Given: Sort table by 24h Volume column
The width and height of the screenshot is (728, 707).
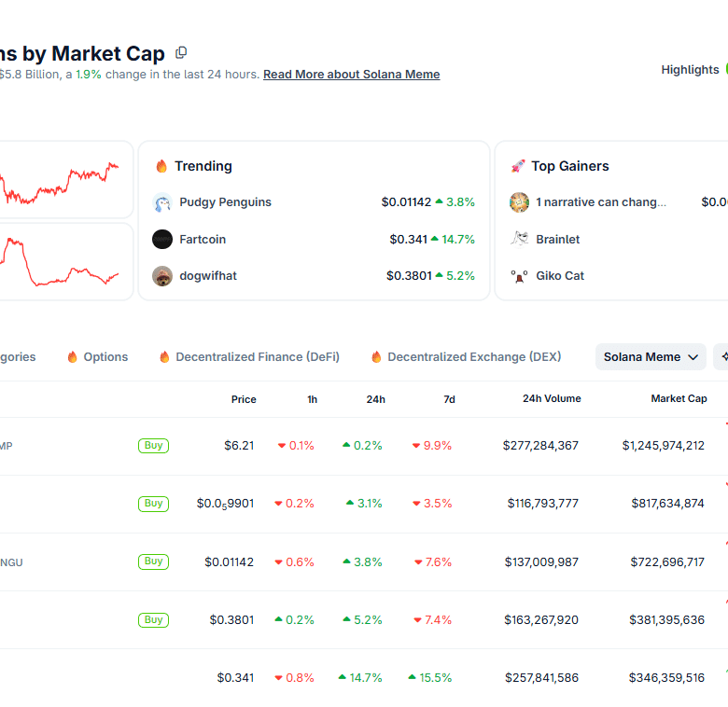Looking at the screenshot, I should tap(551, 399).
